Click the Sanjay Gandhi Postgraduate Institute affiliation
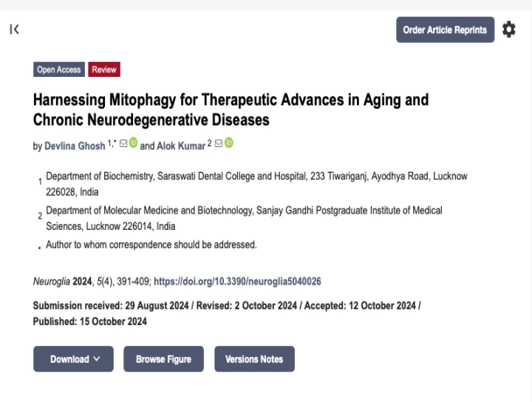The width and height of the screenshot is (532, 402). tap(244, 218)
